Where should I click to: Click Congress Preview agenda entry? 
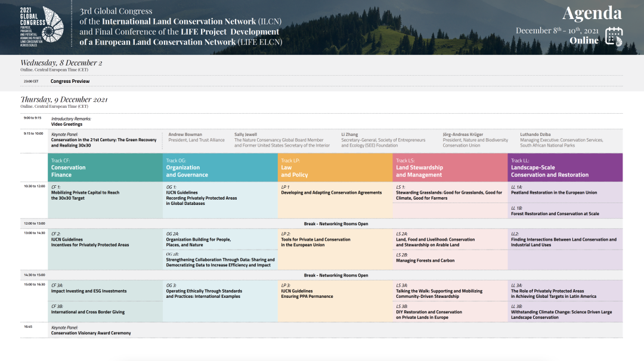point(70,81)
